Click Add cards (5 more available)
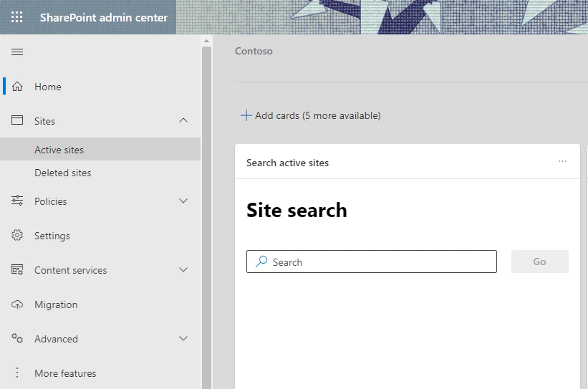Image resolution: width=588 pixels, height=389 pixels. click(x=311, y=115)
